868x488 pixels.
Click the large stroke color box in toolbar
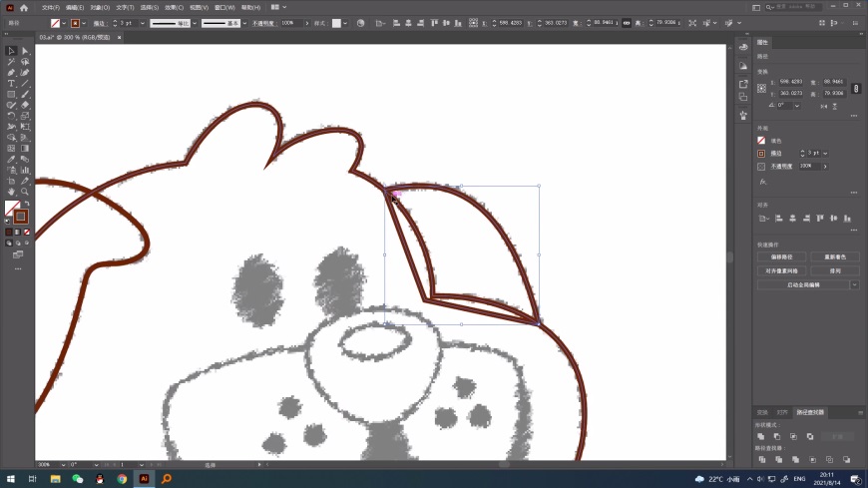21,217
